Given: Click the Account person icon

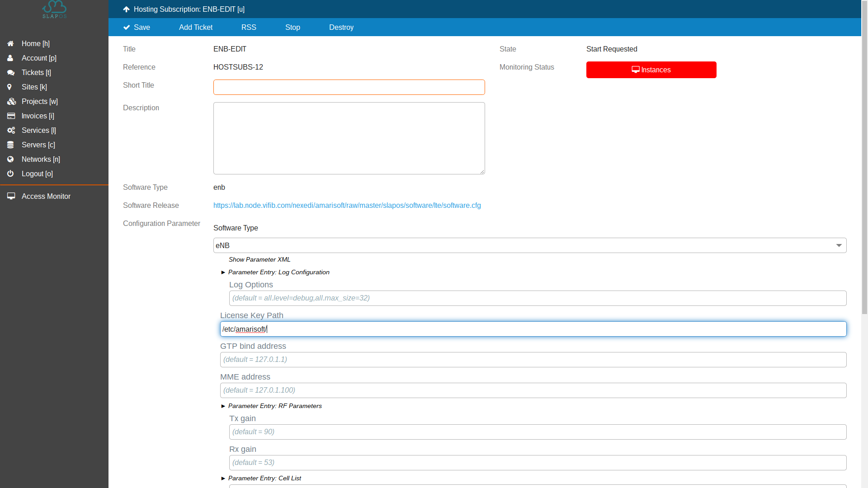Looking at the screenshot, I should point(10,58).
